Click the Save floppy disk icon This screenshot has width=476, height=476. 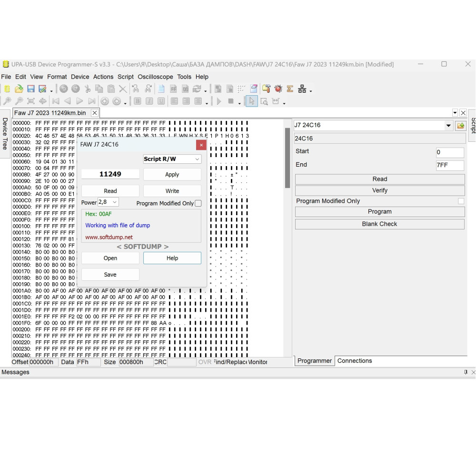point(30,89)
